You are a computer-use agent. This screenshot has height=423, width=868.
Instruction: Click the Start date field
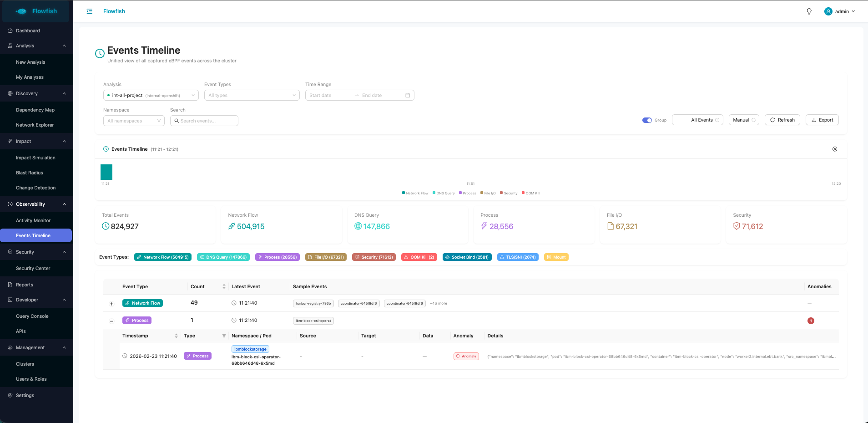point(329,95)
